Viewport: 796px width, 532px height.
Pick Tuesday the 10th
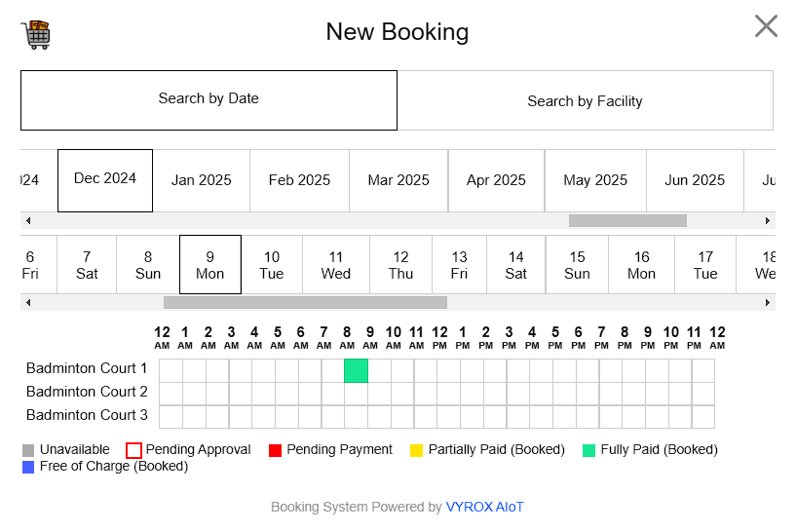[272, 265]
